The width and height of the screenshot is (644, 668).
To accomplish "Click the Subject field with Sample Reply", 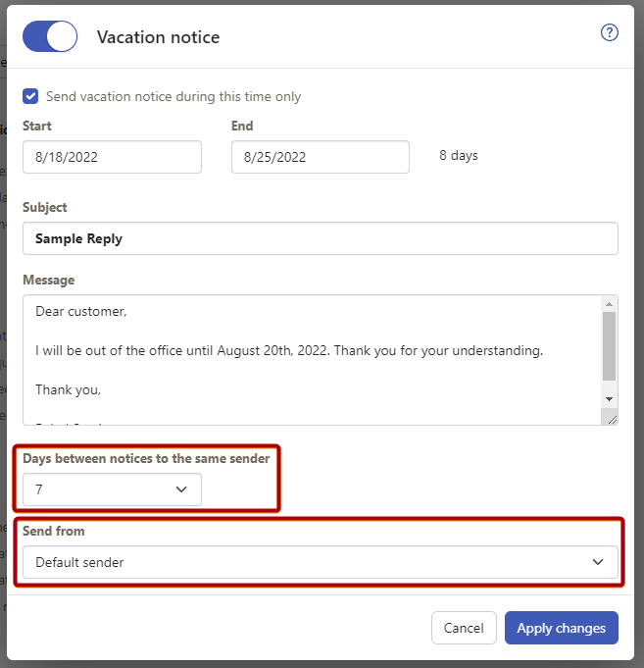I will (321, 238).
